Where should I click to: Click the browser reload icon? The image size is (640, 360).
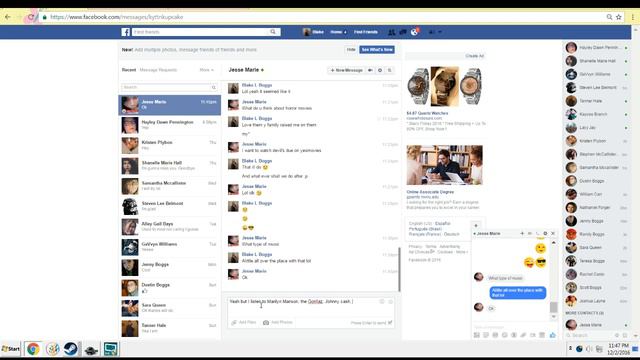[31, 17]
